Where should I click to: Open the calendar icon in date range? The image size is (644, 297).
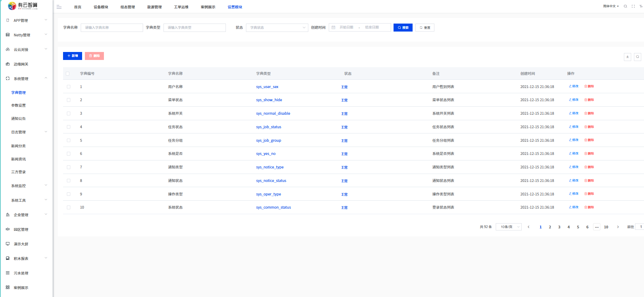pos(334,27)
